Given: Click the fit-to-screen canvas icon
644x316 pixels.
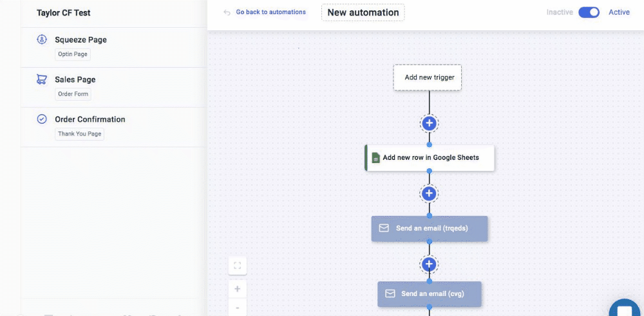Looking at the screenshot, I should click(238, 266).
